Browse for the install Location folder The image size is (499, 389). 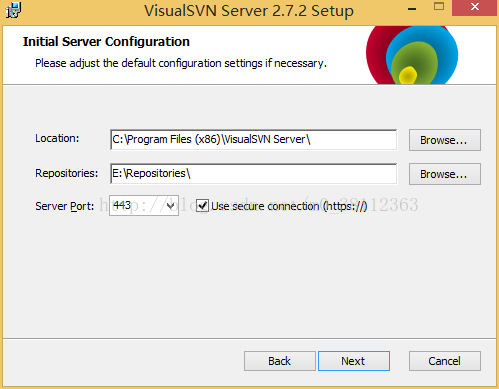pyautogui.click(x=445, y=140)
